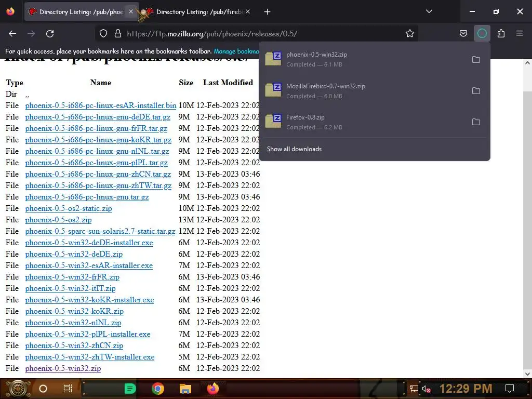
Task: Open File Explorer from the taskbar
Action: tap(185, 389)
